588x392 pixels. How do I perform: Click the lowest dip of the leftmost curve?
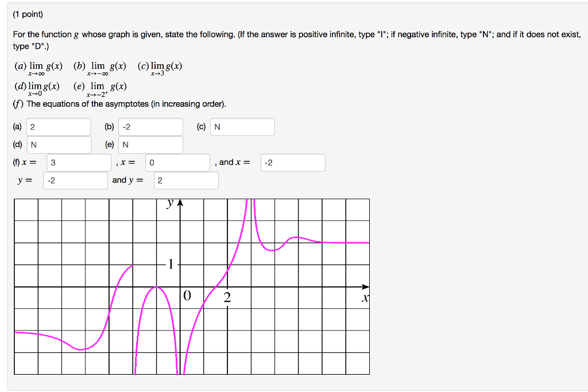[x=81, y=350]
